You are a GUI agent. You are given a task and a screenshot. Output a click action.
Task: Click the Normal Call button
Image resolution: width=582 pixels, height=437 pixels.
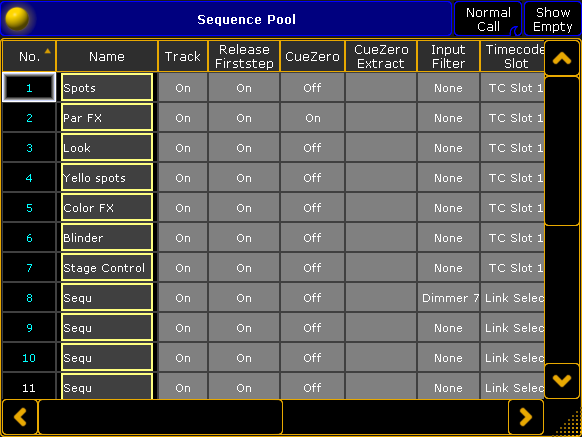click(488, 19)
